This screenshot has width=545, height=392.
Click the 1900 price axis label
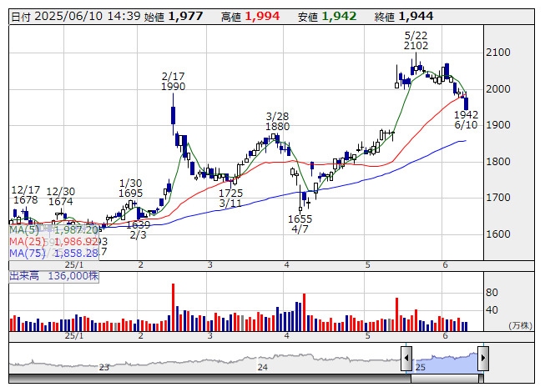pyautogui.click(x=498, y=125)
